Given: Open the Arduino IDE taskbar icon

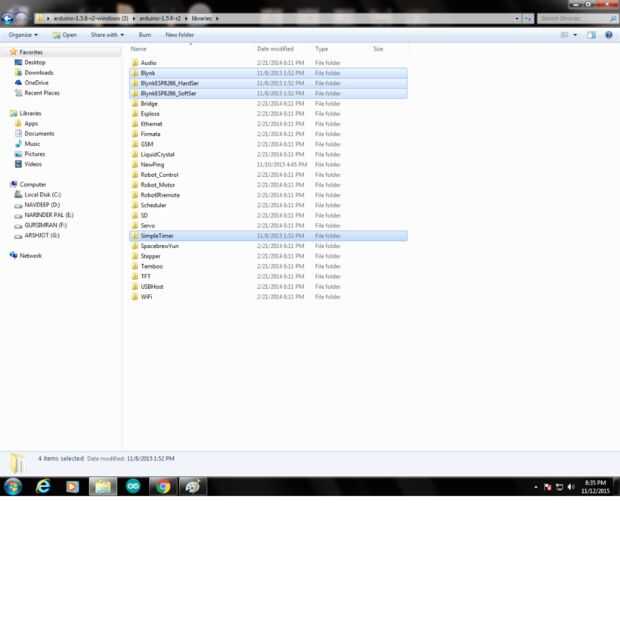Looking at the screenshot, I should [133, 486].
